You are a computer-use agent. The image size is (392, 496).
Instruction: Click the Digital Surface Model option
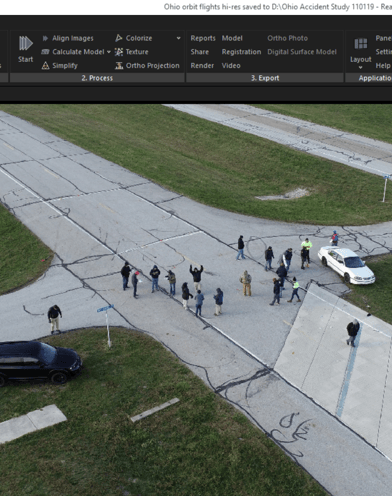coord(302,52)
